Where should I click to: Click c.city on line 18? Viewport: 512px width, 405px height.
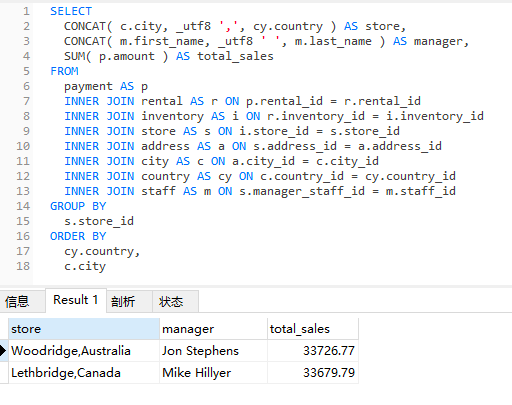click(x=85, y=267)
